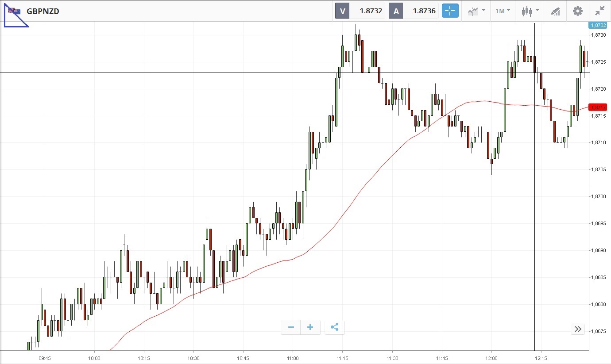Share the chart via share icon
The width and height of the screenshot is (611, 364).
click(x=335, y=327)
